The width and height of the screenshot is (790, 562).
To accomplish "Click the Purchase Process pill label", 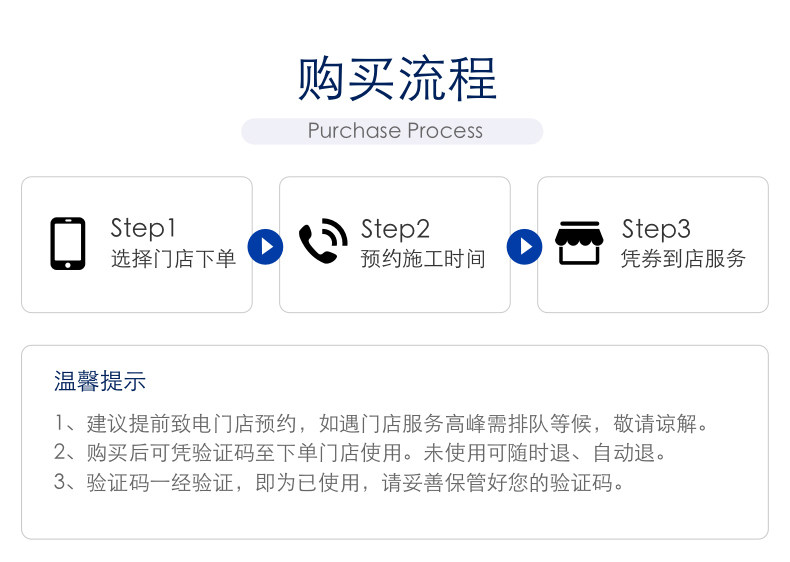I will click(x=396, y=131).
